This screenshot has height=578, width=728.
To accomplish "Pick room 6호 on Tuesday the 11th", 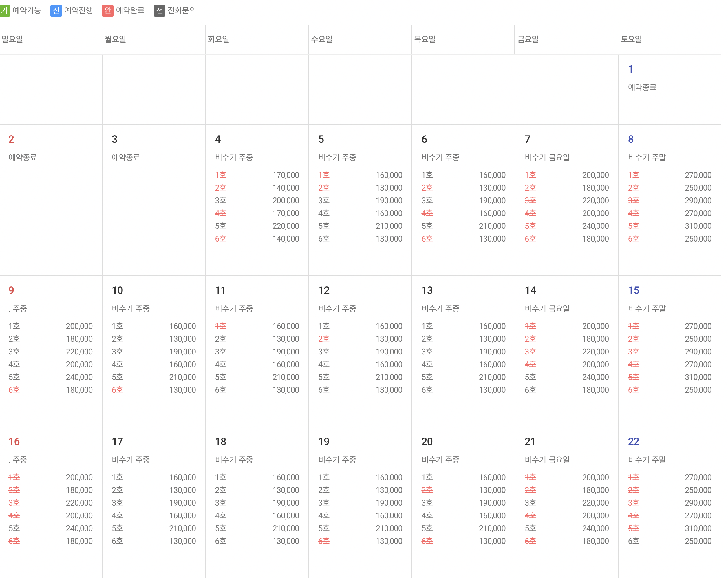I will pos(220,390).
